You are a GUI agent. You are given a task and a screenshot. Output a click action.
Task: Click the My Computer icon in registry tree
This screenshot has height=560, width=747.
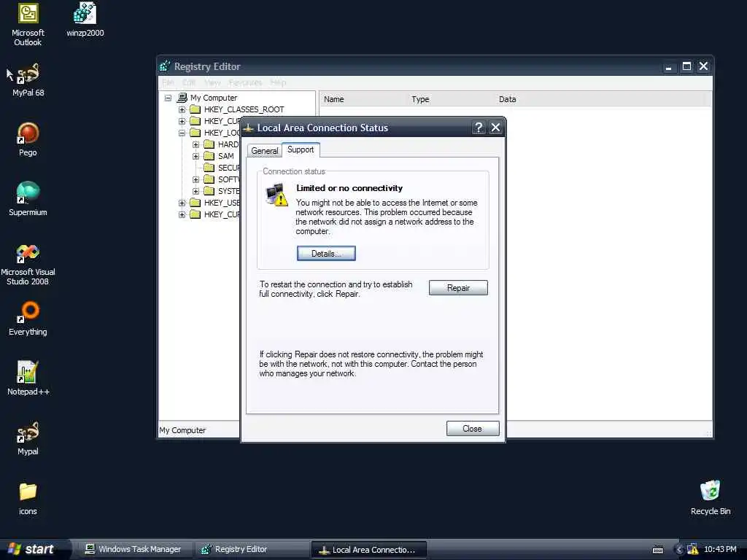pyautogui.click(x=182, y=98)
